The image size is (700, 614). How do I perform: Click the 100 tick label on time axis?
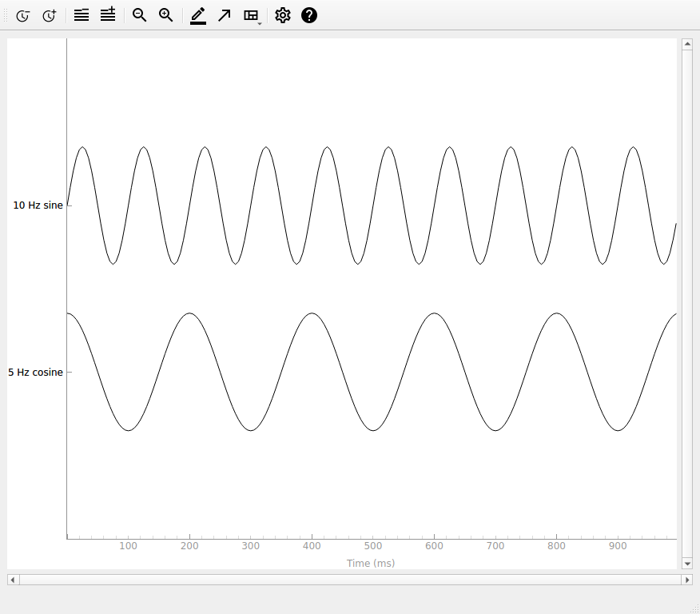click(128, 546)
